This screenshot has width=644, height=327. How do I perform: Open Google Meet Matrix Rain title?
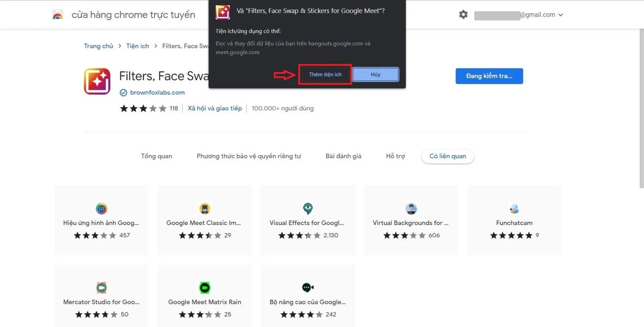205,302
